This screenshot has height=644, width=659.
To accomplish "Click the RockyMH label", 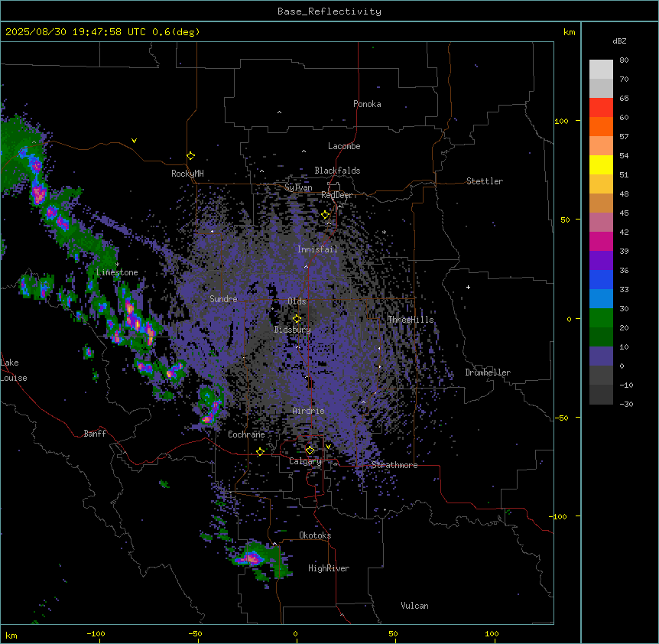I will click(187, 174).
